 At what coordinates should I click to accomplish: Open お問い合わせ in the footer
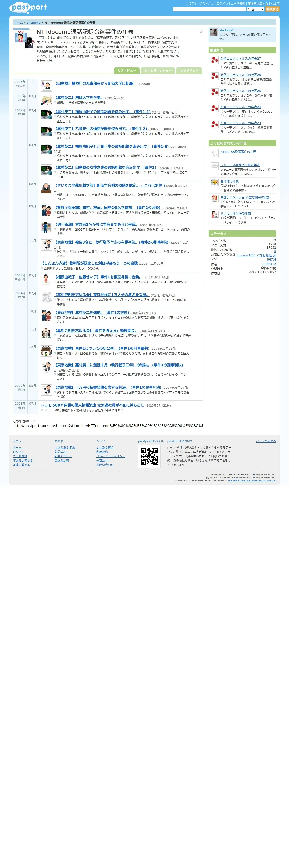click(x=105, y=465)
